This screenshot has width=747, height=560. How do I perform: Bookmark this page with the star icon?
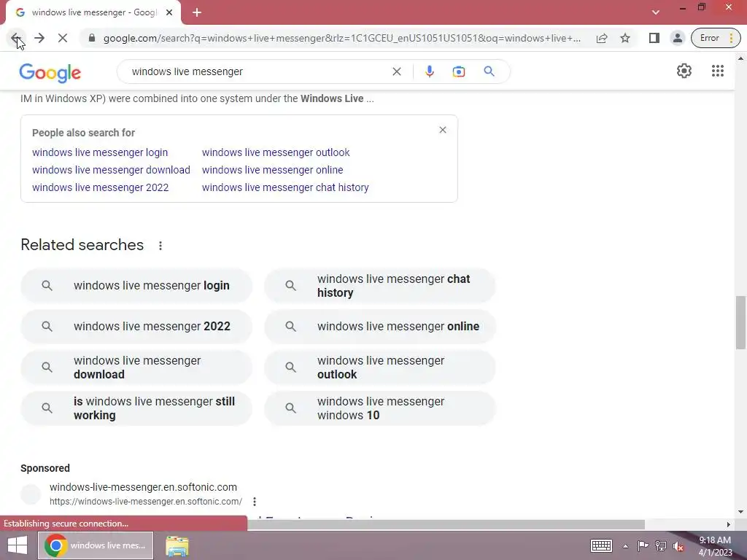625,38
